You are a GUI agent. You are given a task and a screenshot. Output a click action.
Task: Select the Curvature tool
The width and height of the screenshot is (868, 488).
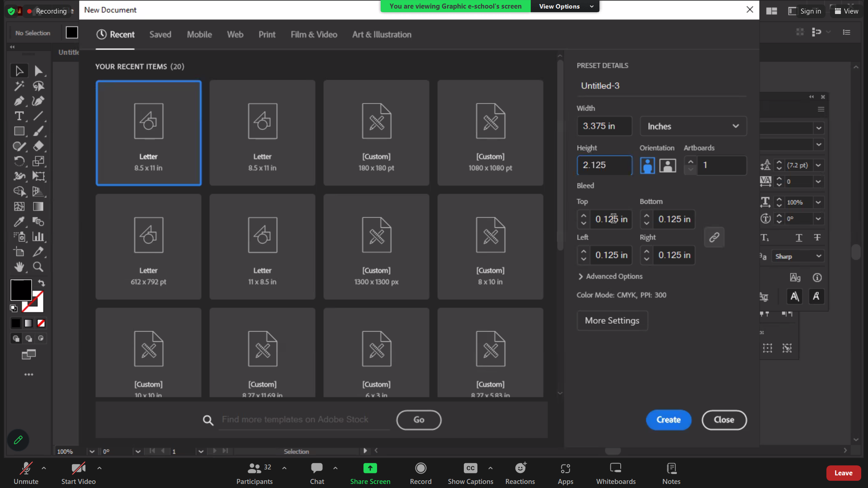pyautogui.click(x=38, y=101)
